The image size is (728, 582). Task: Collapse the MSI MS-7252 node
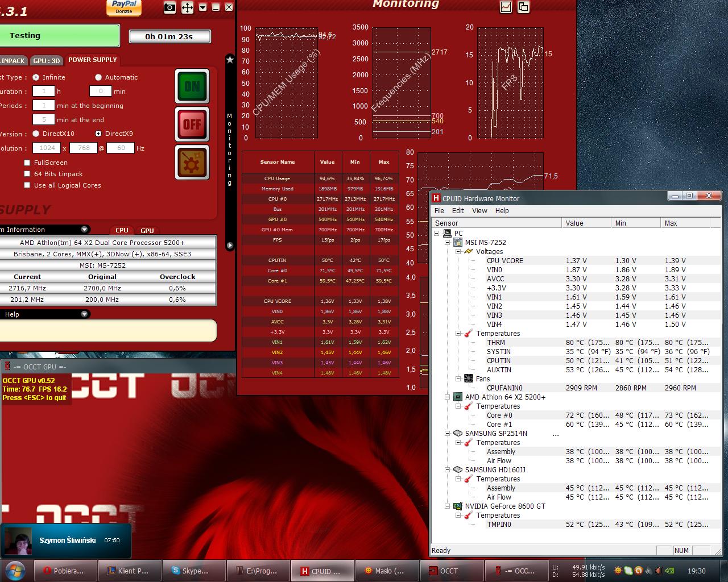448,242
